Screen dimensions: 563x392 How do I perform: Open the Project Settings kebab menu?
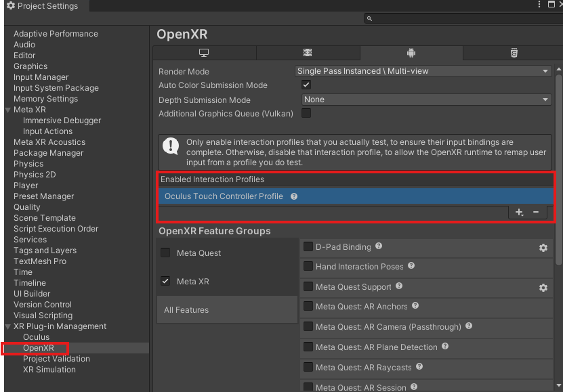[x=539, y=4]
